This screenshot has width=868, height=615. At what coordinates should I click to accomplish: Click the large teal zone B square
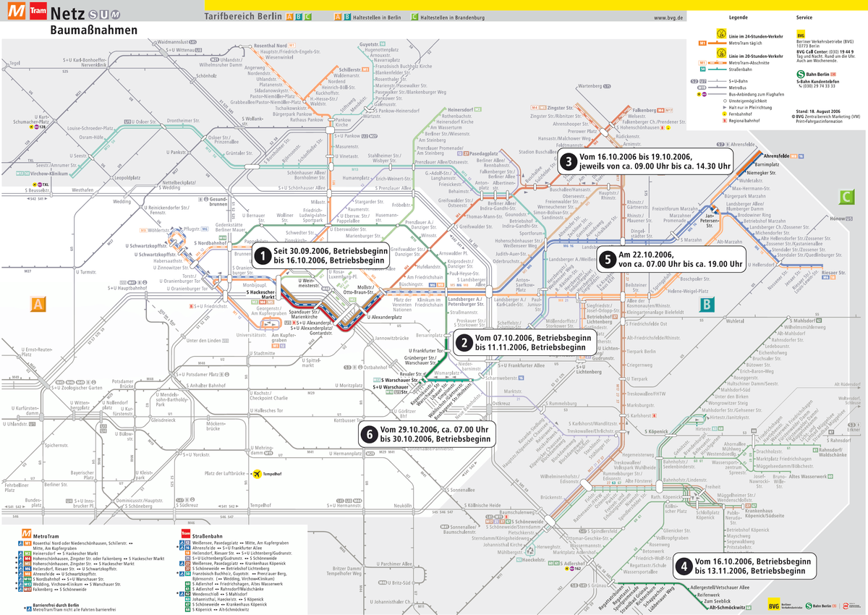coord(705,305)
